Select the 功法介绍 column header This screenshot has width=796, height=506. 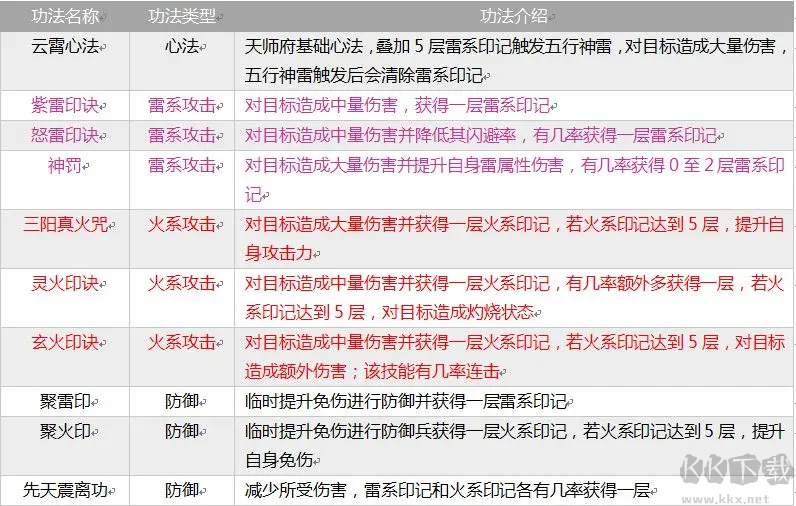[x=514, y=16]
